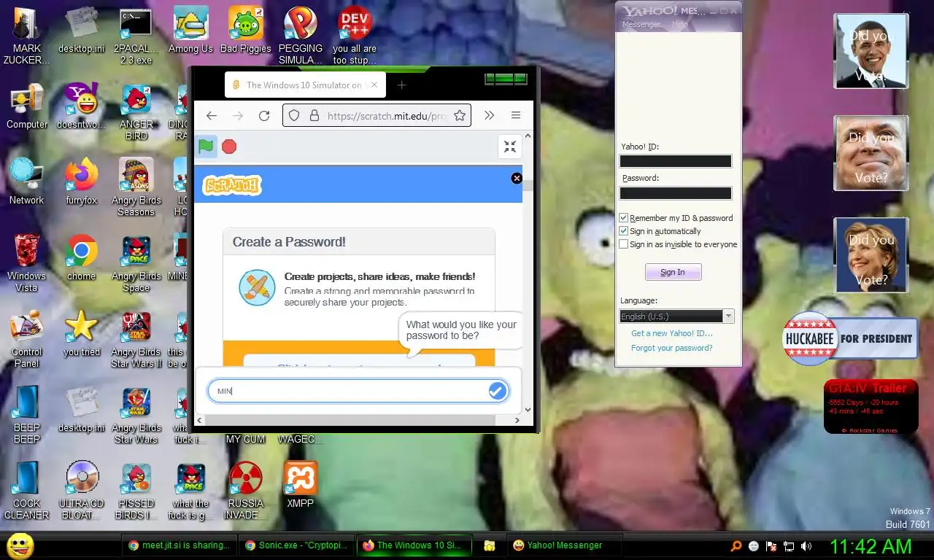Click the volume speaker tray icon
Viewport: 934px width, 560px height.
pos(806,545)
